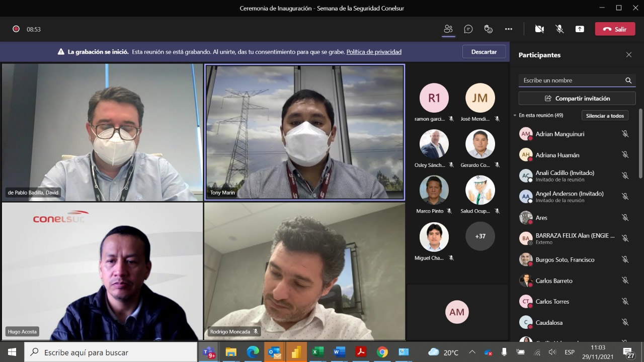Click the search magnifier in name field

click(x=628, y=80)
